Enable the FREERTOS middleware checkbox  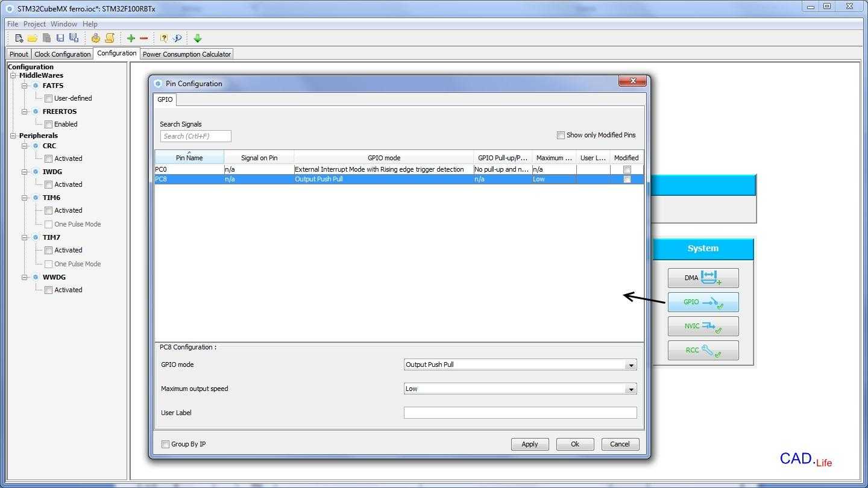coord(49,124)
